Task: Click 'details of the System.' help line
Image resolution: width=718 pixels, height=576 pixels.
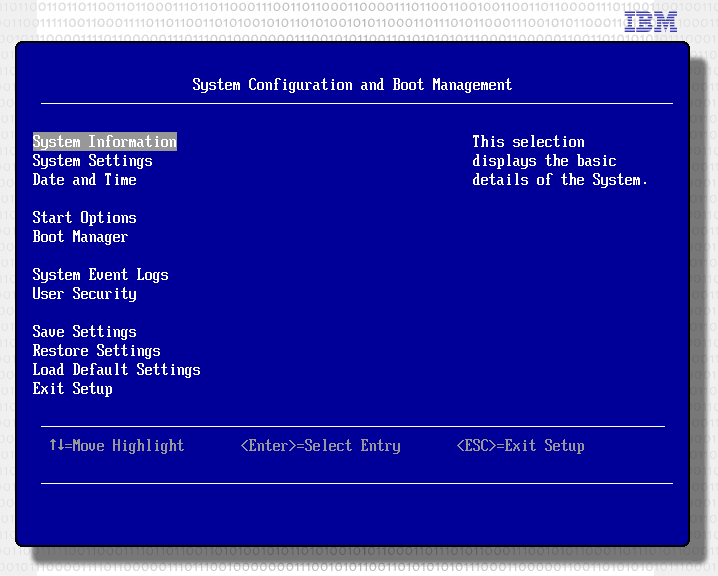Action: click(x=560, y=180)
